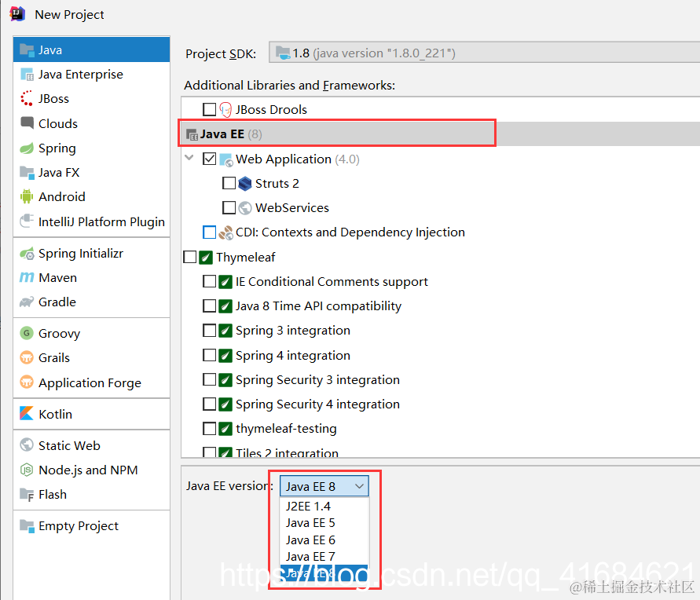Viewport: 700px width, 600px height.
Task: Enable the Thymeleaf checkbox
Action: pyautogui.click(x=190, y=257)
